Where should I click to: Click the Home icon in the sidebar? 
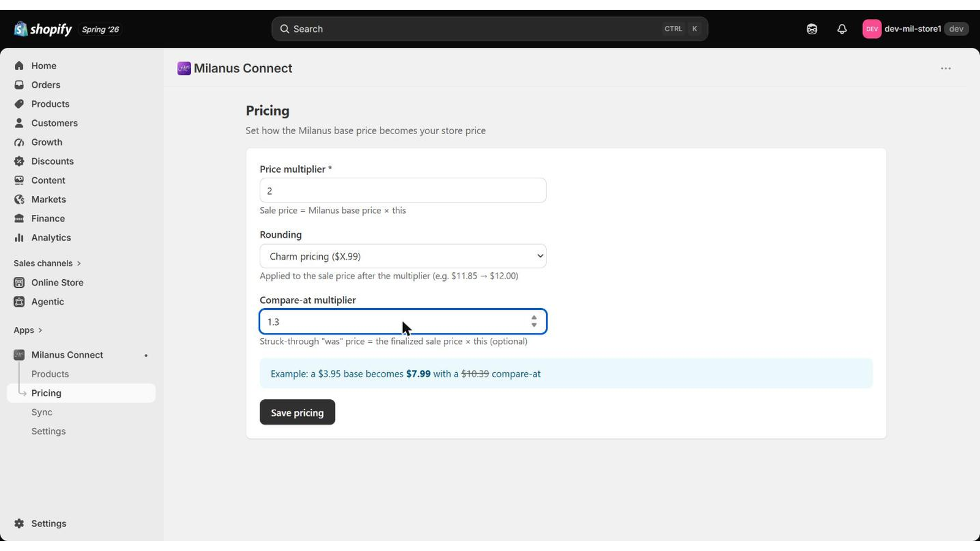19,66
